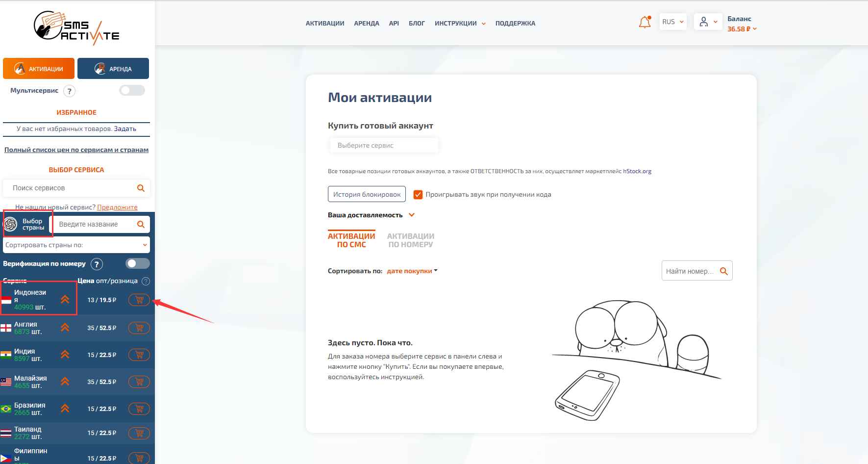Switch to Активации по номеру tab
The height and width of the screenshot is (464, 868).
(410, 240)
